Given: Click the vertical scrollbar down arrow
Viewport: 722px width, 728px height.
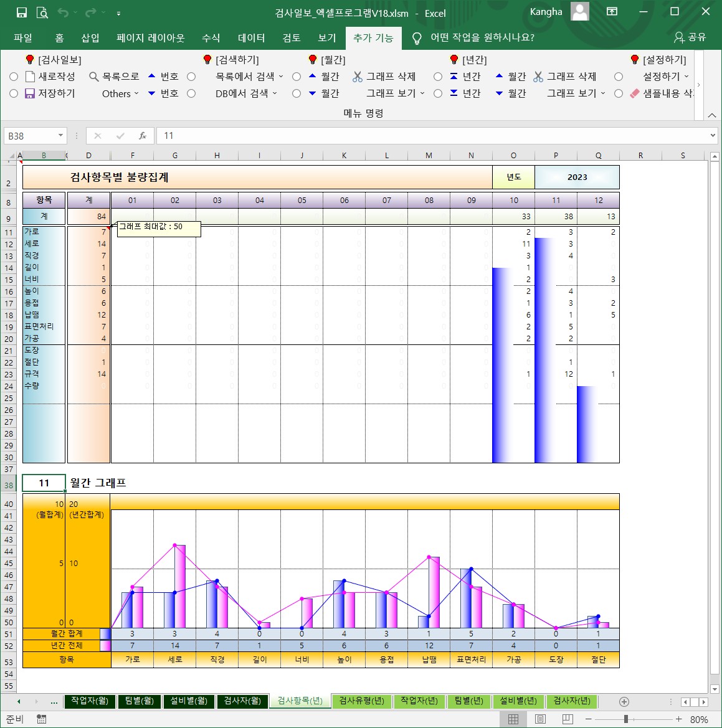Looking at the screenshot, I should coord(715,689).
